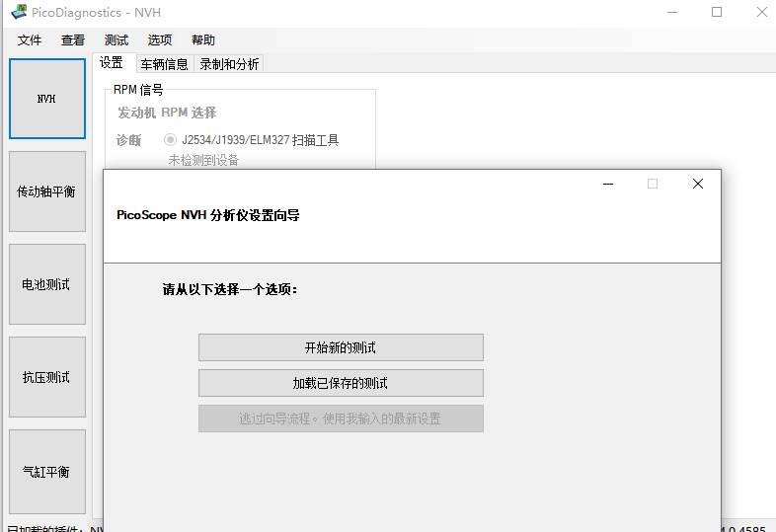Open the 帮助 menu
Screen dimensions: 776x532
click(x=203, y=40)
